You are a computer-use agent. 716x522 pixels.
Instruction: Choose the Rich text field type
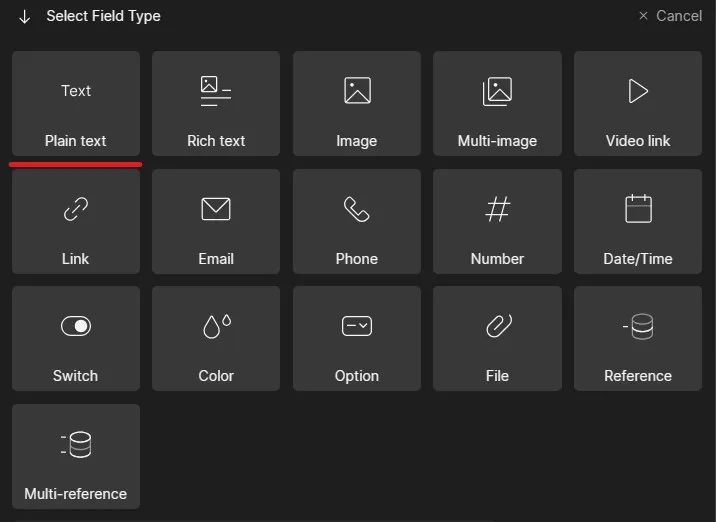[x=216, y=104]
